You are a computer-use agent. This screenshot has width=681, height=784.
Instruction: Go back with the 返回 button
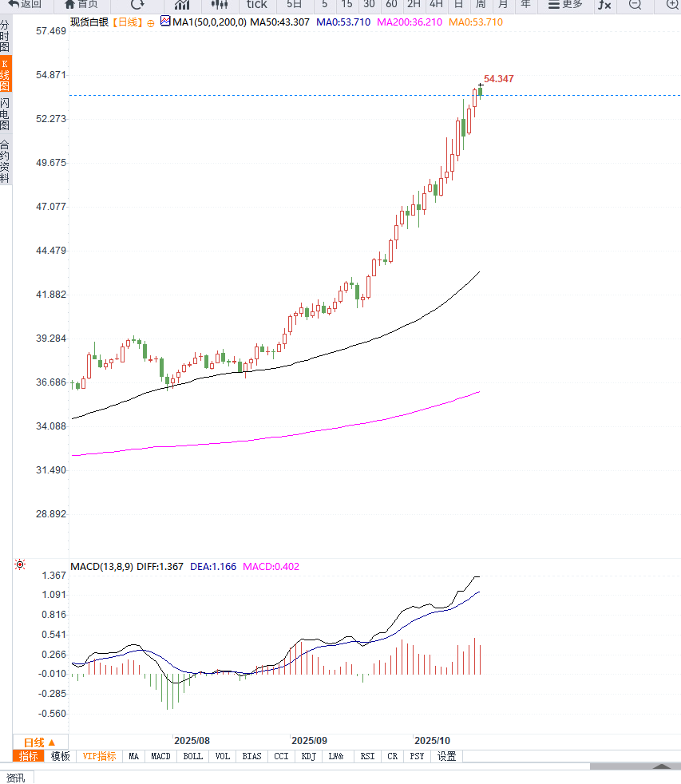(x=26, y=5)
